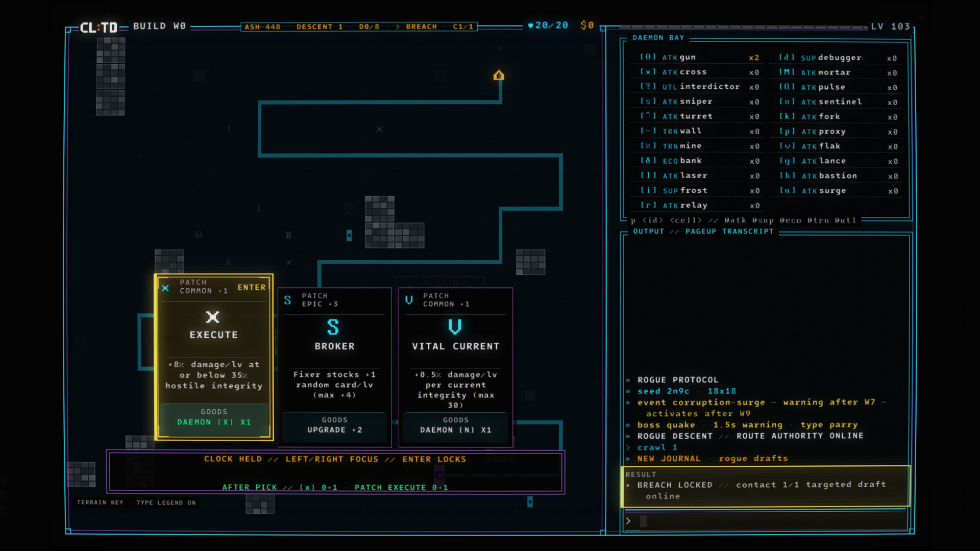Click the orange home base icon on map
This screenshot has width=980, height=551.
click(499, 75)
